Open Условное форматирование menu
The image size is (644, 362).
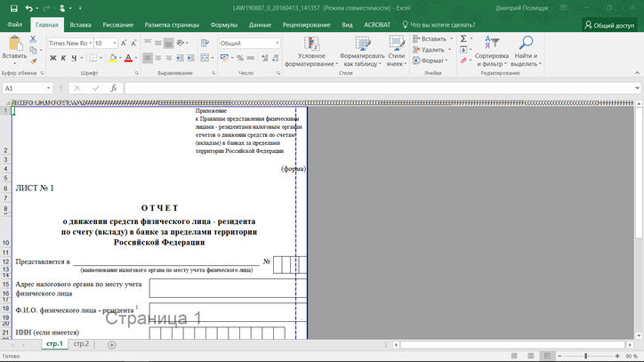311,52
